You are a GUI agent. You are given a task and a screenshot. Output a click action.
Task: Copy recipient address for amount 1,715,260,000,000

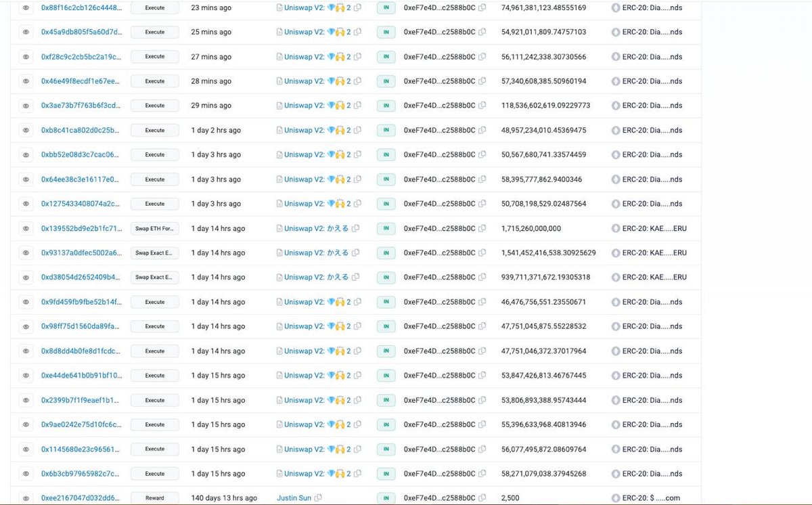click(482, 228)
